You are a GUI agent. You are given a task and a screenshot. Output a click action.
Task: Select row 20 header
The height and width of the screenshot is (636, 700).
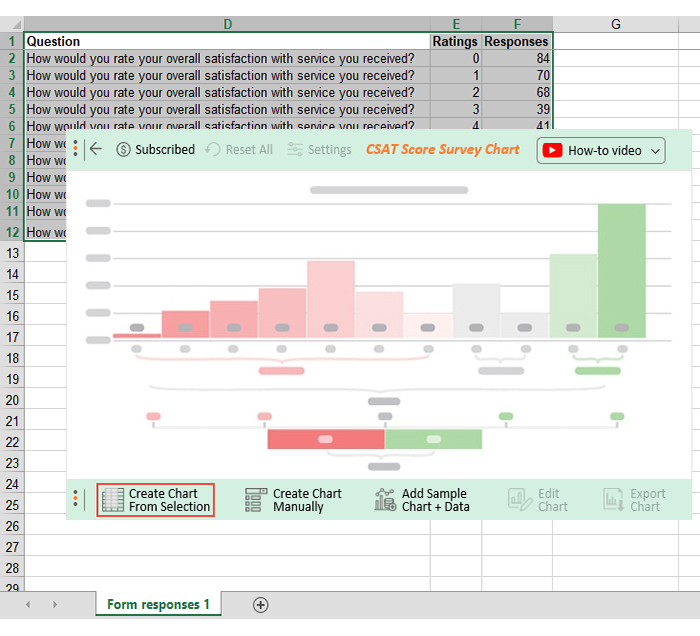click(x=12, y=400)
